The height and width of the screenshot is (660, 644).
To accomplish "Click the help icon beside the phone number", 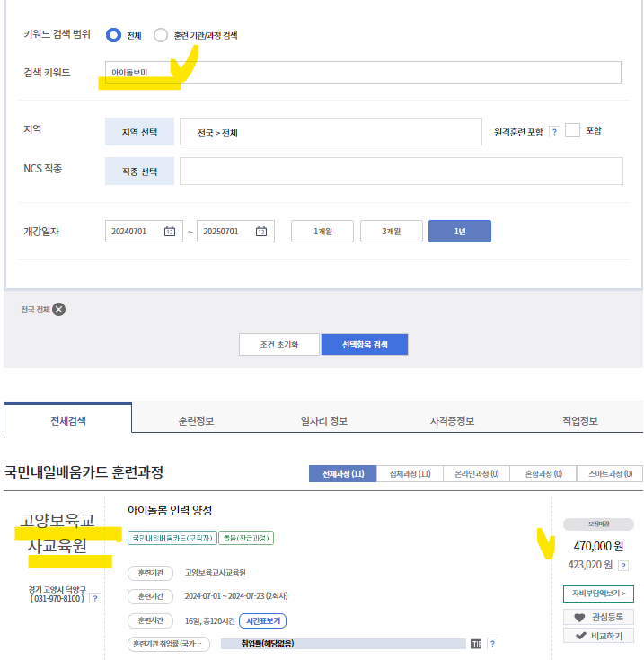I will point(95,598).
